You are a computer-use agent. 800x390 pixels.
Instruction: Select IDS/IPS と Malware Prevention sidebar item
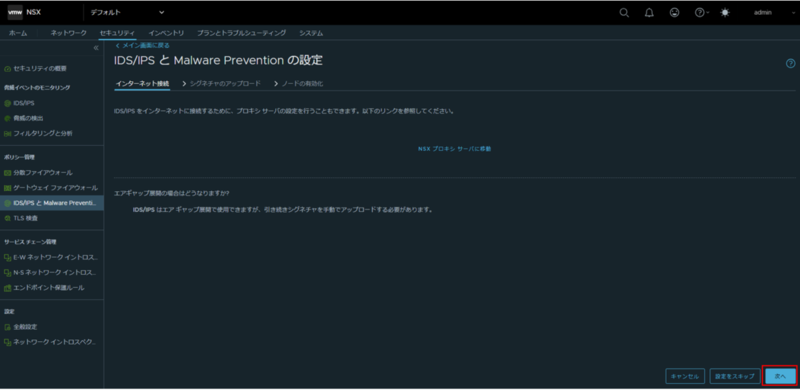point(52,203)
